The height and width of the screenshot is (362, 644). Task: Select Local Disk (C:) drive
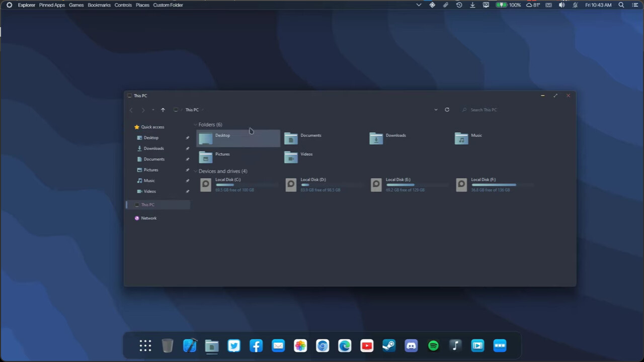tap(238, 185)
